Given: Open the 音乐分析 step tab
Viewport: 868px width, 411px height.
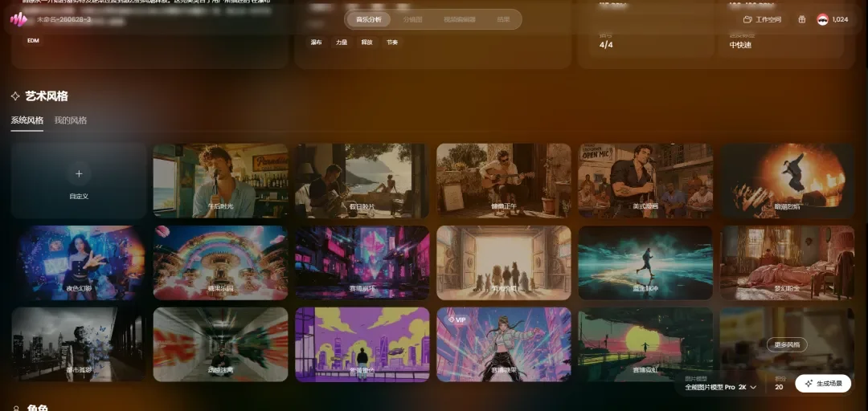Looking at the screenshot, I should pos(369,19).
